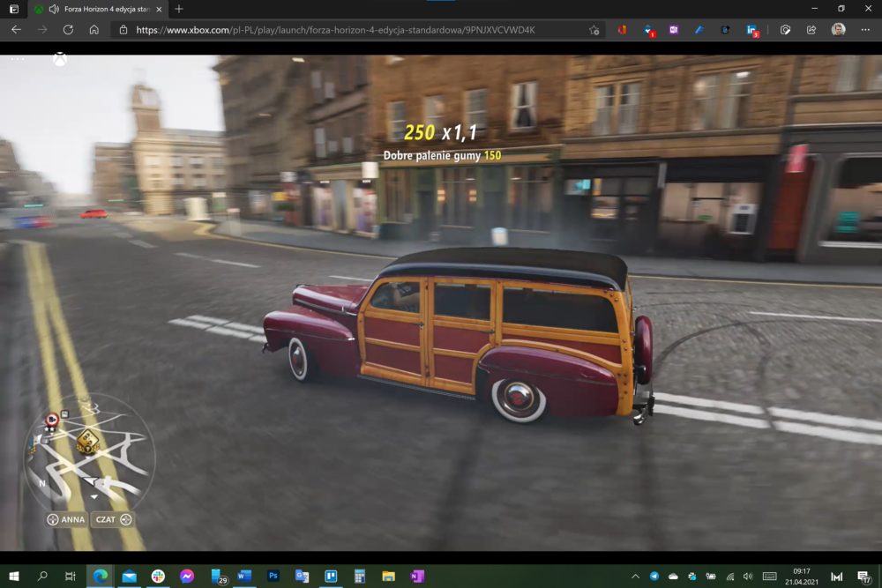This screenshot has height=588, width=882.
Task: Open Calculator from the taskbar
Action: pyautogui.click(x=360, y=577)
